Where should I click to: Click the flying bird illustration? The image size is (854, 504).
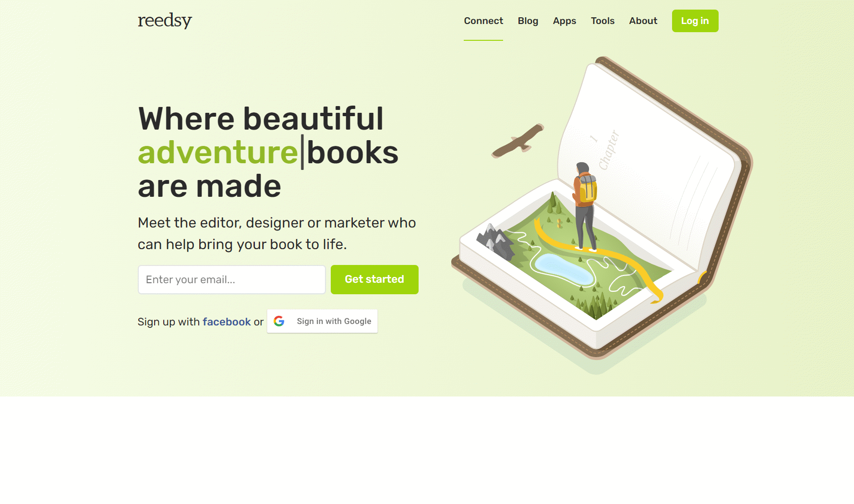pos(518,141)
